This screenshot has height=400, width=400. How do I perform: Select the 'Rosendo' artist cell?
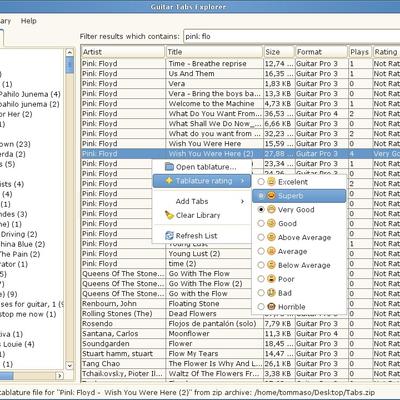click(123, 324)
